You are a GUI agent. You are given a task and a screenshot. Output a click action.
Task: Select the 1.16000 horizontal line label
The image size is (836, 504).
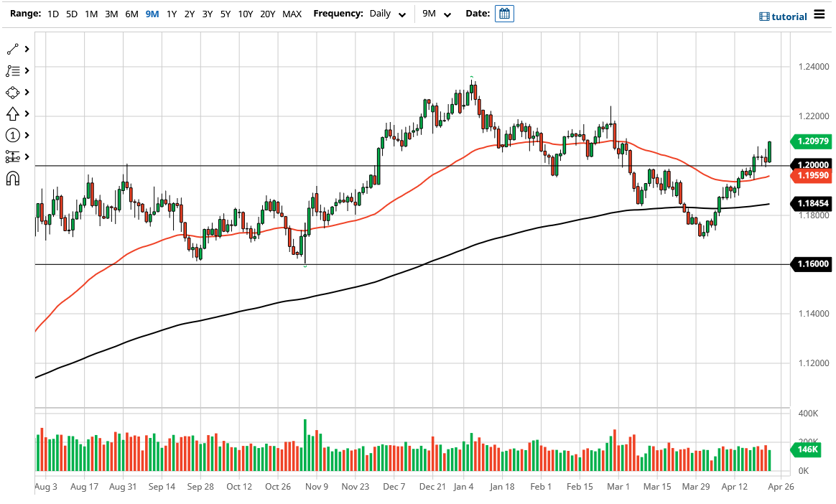812,263
